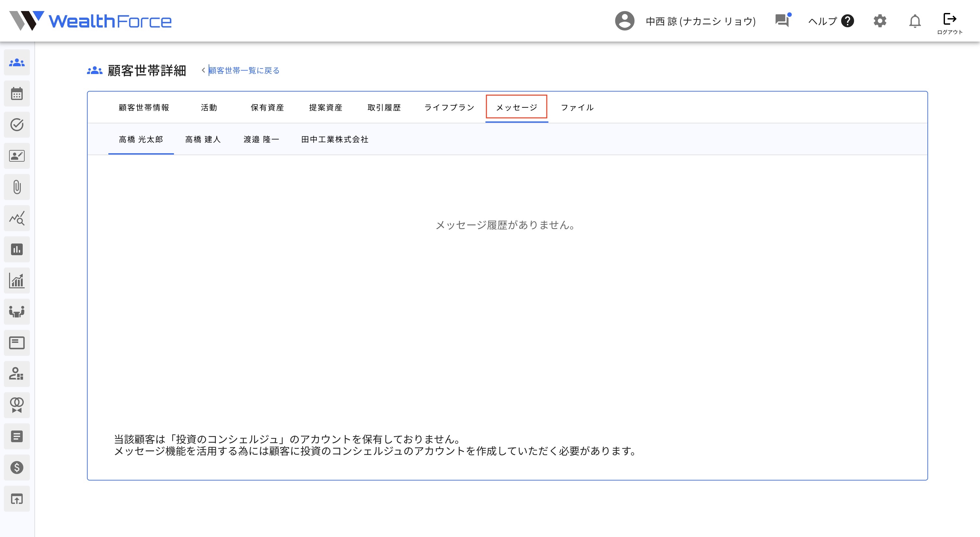Click the line starting メッセージ機能を活用する為には
980x537 pixels.
pos(376,451)
